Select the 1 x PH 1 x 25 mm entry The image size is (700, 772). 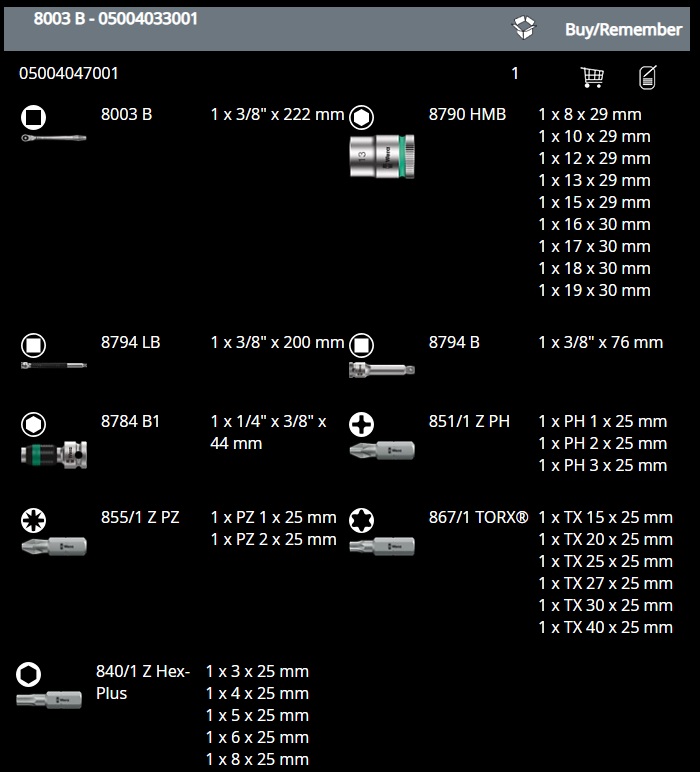(x=603, y=421)
